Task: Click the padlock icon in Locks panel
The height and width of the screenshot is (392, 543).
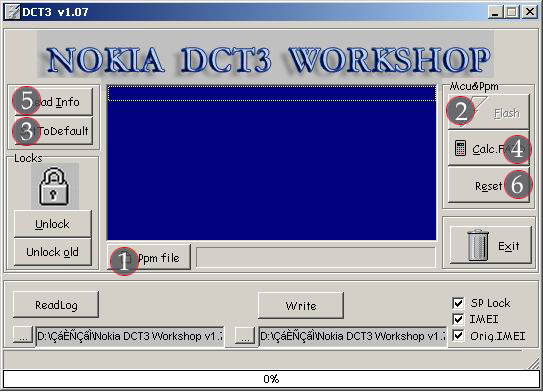Action: pyautogui.click(x=54, y=186)
